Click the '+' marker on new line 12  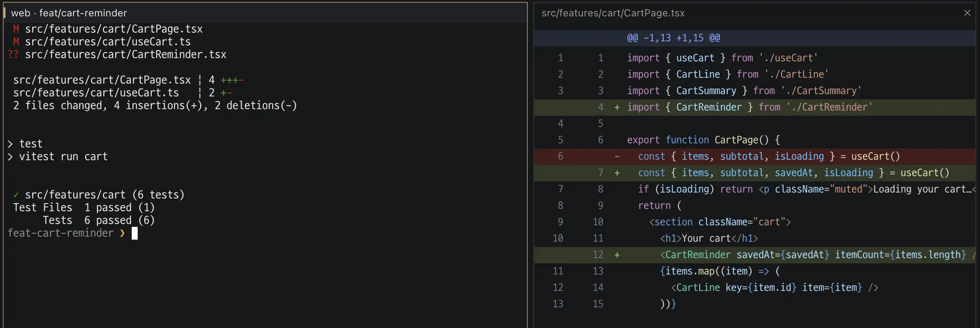pos(617,255)
